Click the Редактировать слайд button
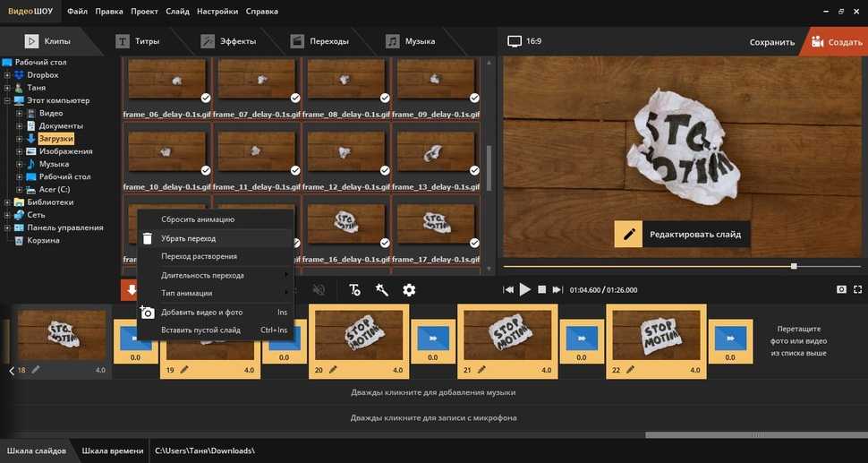The height and width of the screenshot is (463, 868). point(683,235)
